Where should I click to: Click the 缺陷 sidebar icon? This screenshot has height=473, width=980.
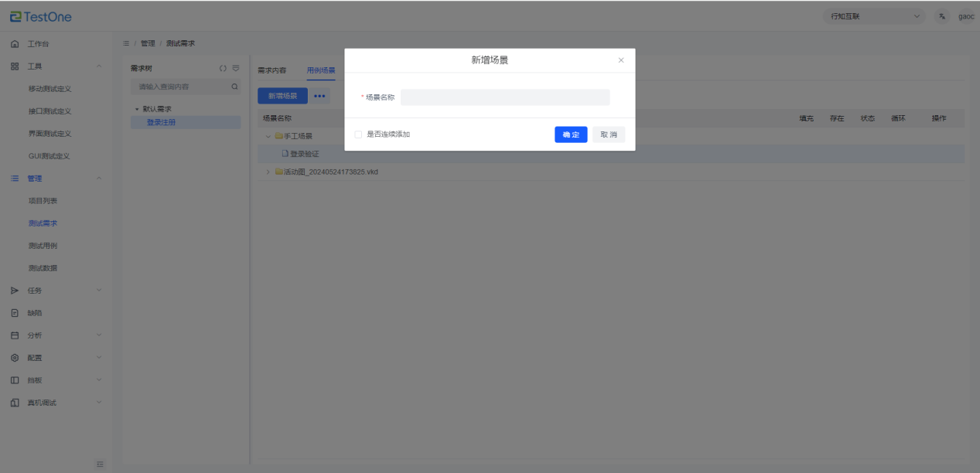pyautogui.click(x=15, y=313)
